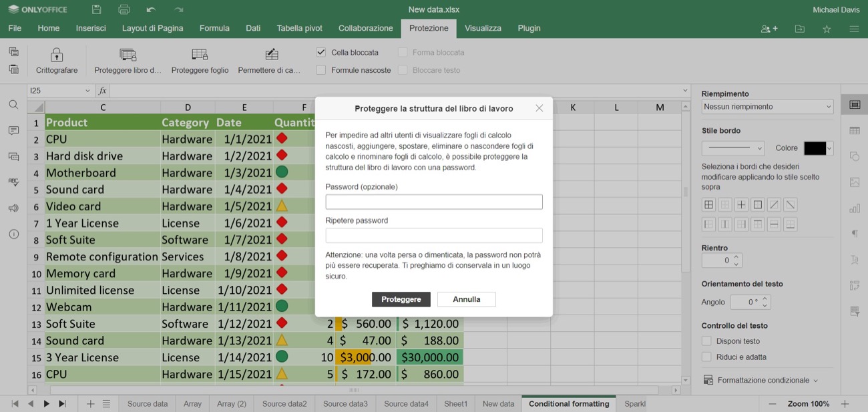Viewport: 868px width, 412px height.
Task: Open the black border color swatch
Action: [x=817, y=148]
